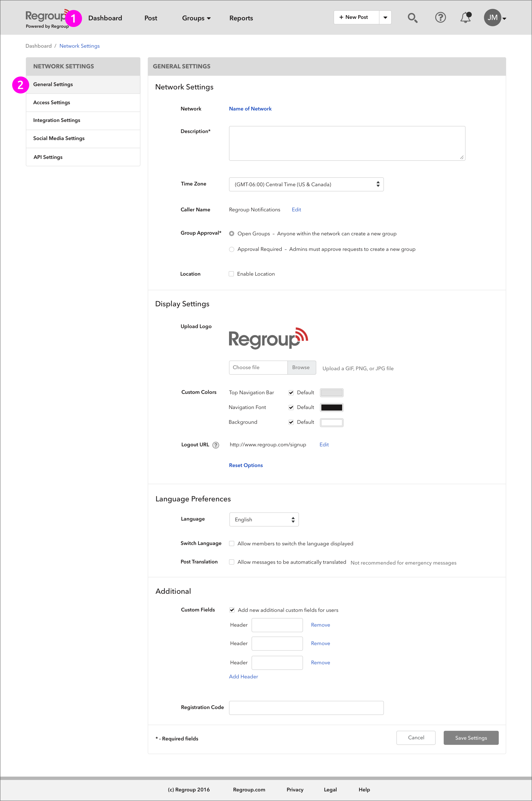The height and width of the screenshot is (801, 532).
Task: Open the help question mark icon
Action: (440, 17)
